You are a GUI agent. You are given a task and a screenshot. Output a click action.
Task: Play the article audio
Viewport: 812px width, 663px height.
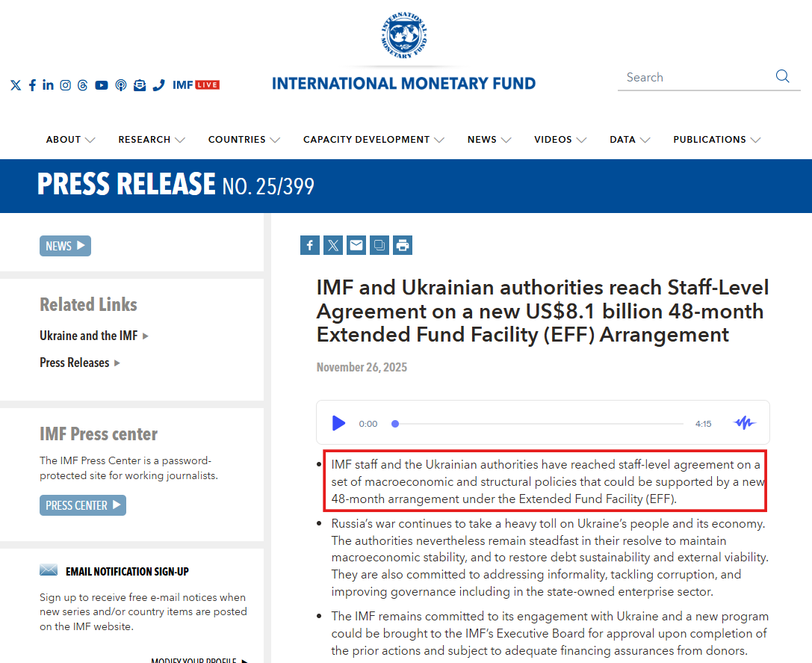(338, 423)
